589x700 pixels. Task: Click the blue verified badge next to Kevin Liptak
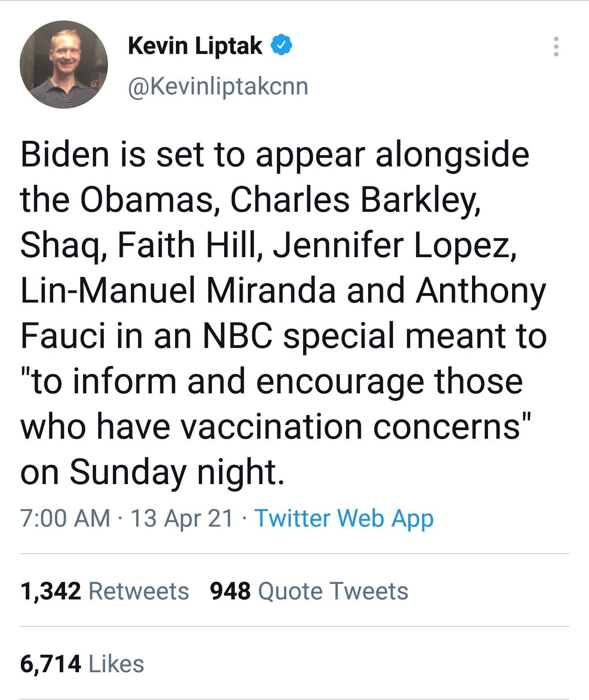click(x=282, y=45)
